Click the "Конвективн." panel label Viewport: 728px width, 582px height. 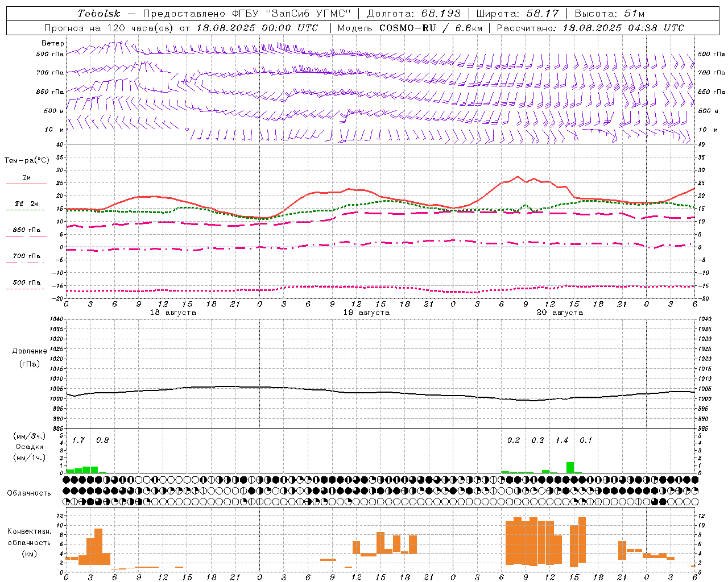coord(30,531)
